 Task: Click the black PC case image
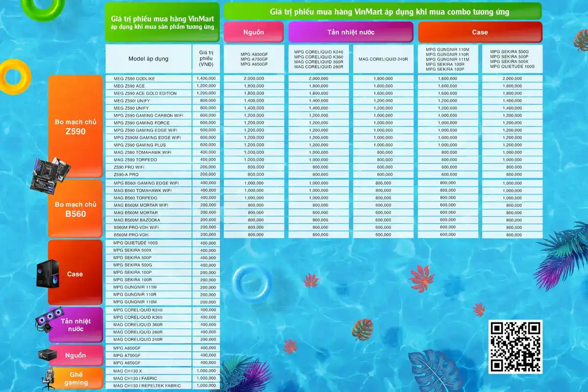(49, 274)
